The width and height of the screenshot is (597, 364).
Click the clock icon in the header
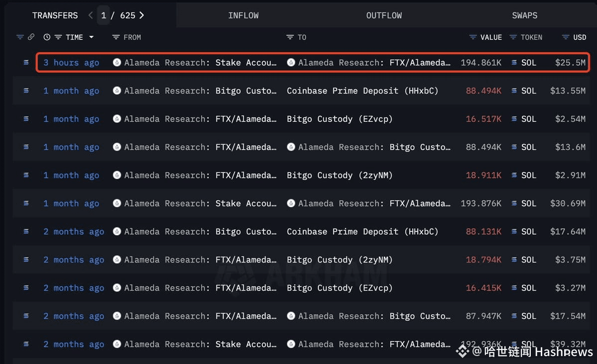pos(47,37)
